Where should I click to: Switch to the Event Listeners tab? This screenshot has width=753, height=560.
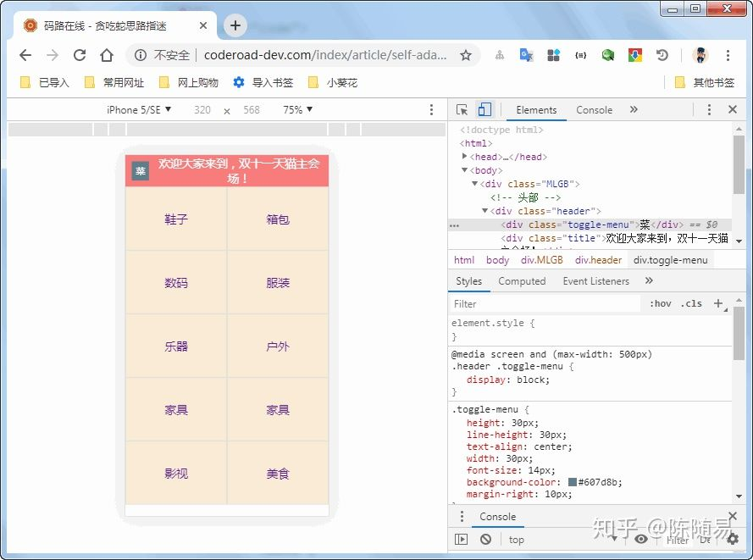[595, 281]
